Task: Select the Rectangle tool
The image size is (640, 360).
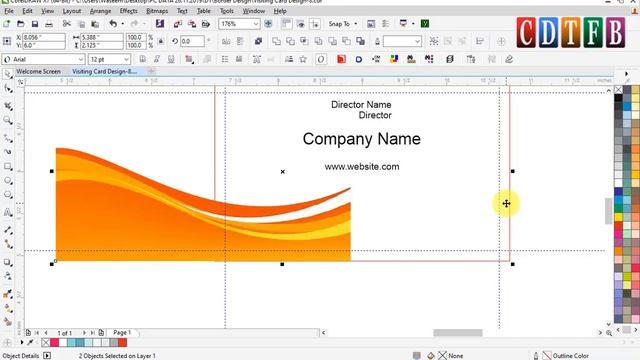Action: [x=8, y=167]
